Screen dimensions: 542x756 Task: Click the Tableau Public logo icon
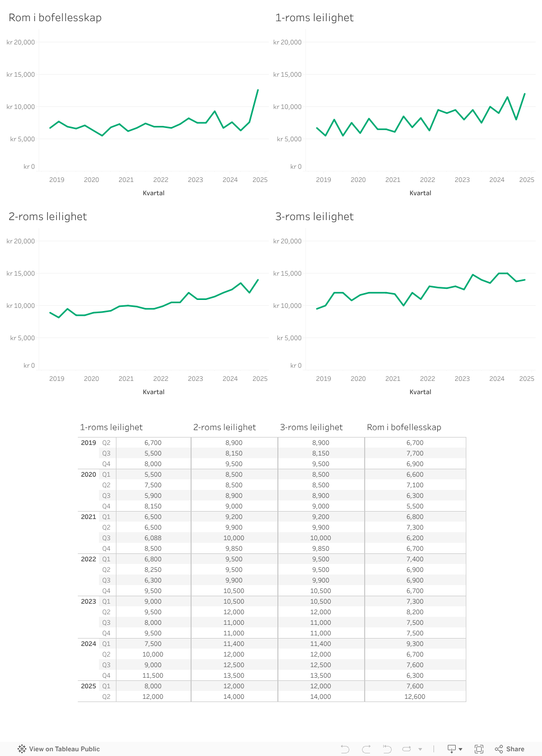(22, 749)
